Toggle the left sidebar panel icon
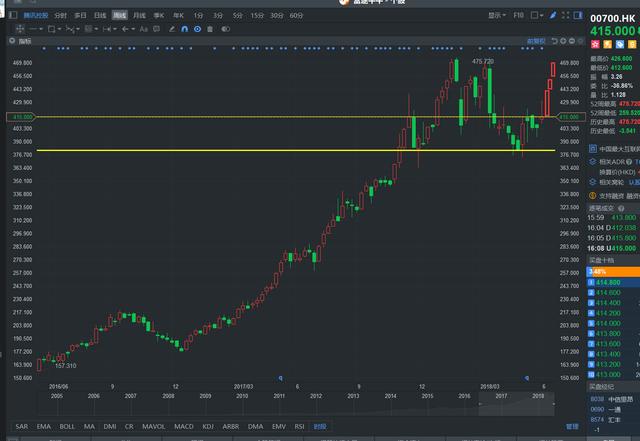The image size is (640, 441). pos(13,15)
